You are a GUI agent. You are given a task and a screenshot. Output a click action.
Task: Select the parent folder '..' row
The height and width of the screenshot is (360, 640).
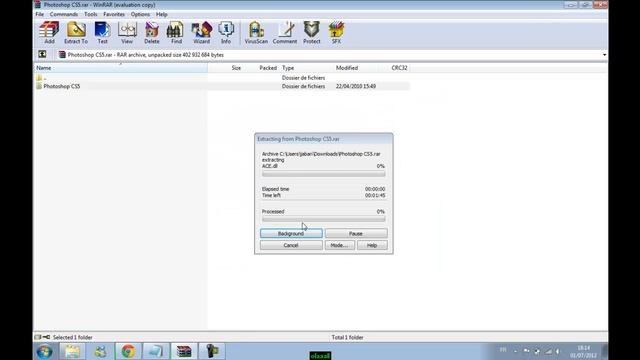(222, 78)
